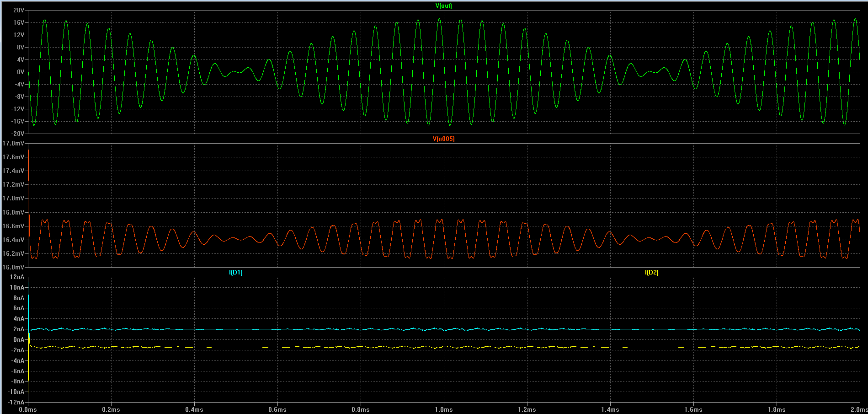This screenshot has width=868, height=414.
Task: Click the 17.4mV axis label
Action: click(13, 171)
